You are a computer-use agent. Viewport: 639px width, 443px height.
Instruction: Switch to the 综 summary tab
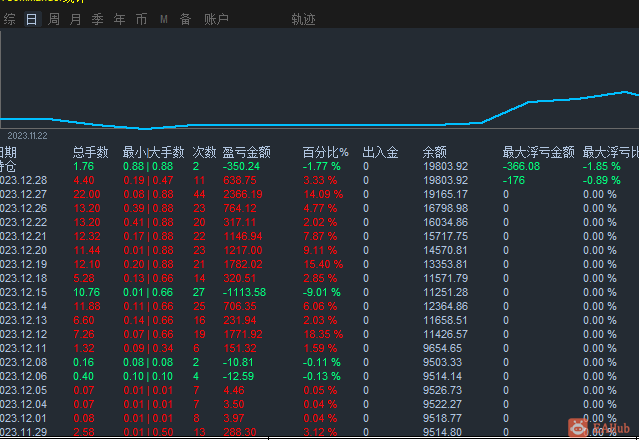8,19
